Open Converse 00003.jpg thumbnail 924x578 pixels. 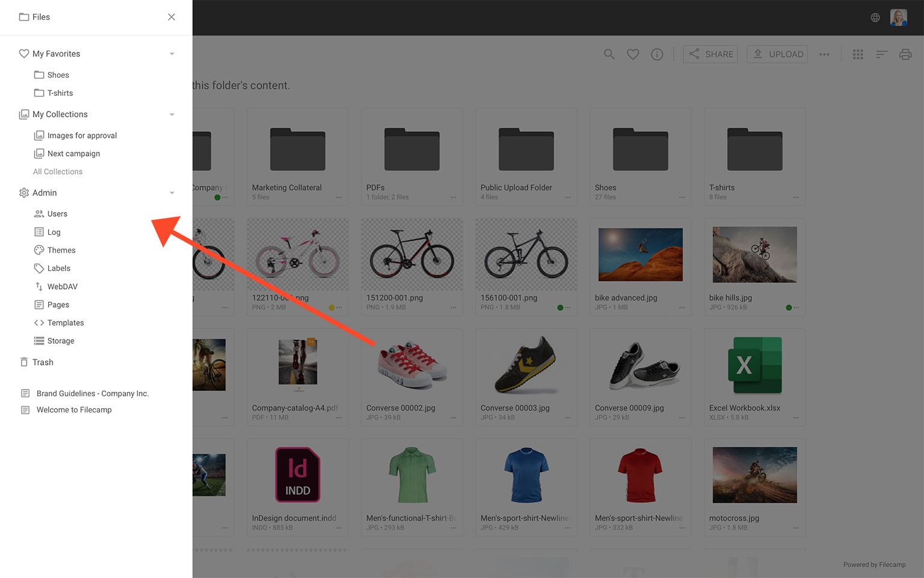tap(526, 364)
